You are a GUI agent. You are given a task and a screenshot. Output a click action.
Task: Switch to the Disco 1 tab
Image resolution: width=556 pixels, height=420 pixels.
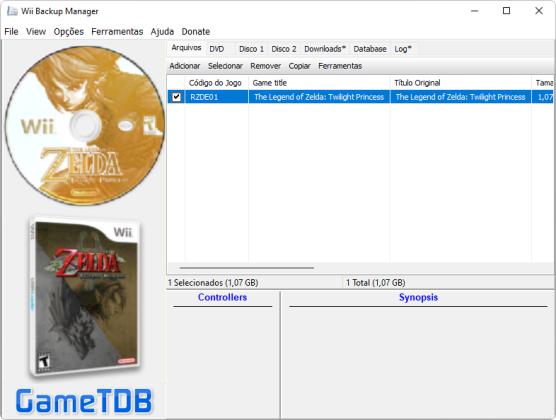pyautogui.click(x=251, y=49)
